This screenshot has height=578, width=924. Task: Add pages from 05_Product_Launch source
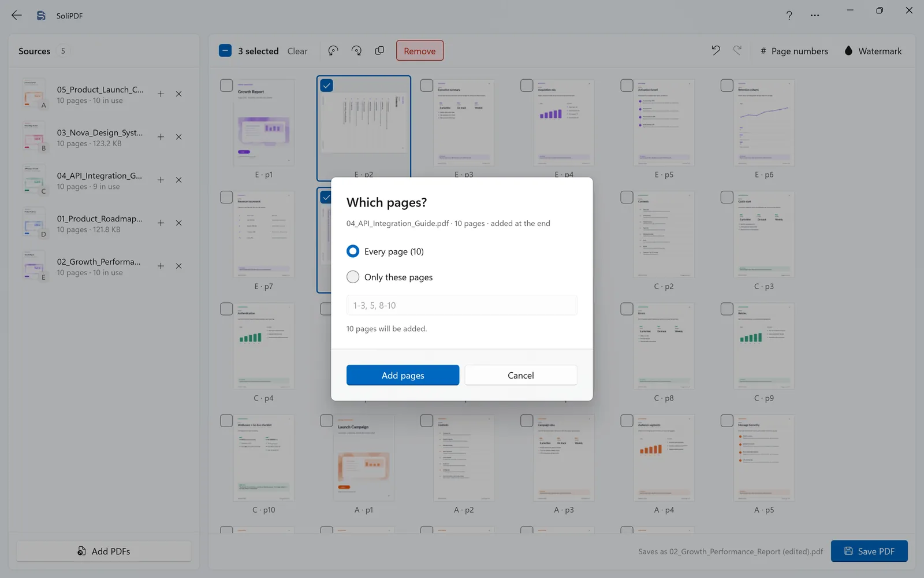click(x=161, y=94)
